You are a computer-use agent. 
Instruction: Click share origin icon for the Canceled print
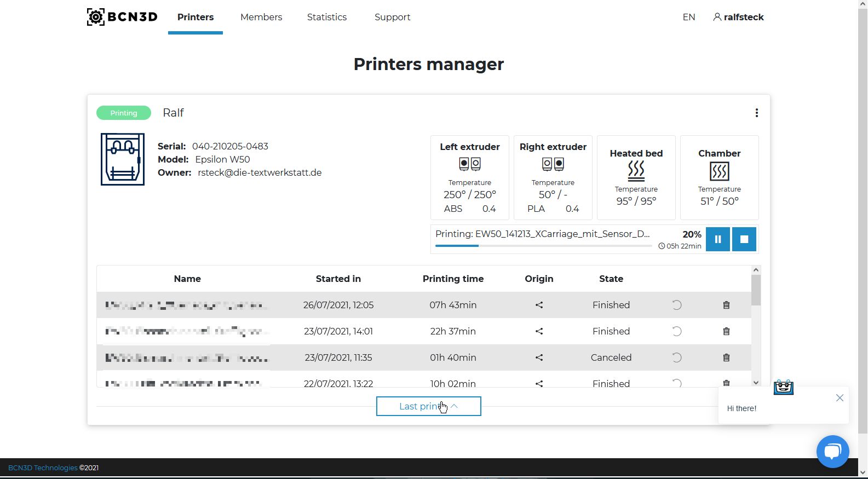click(x=539, y=357)
